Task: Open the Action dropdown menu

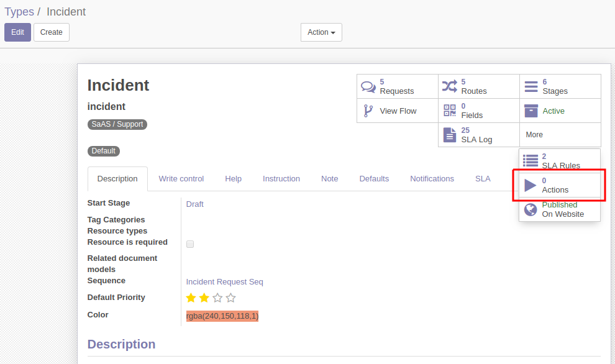Action: tap(321, 32)
